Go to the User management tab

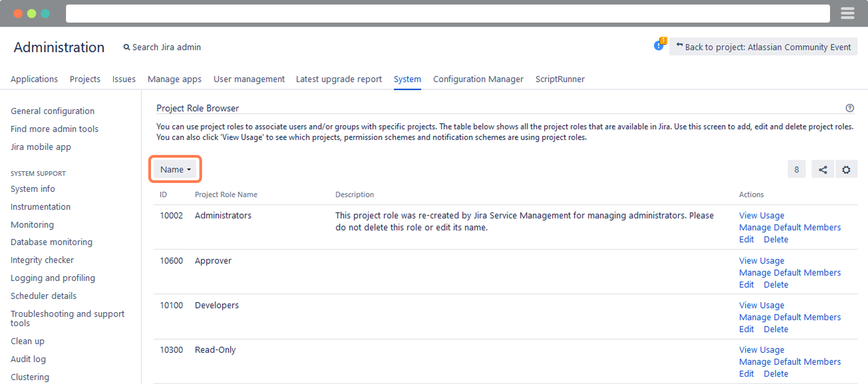coord(249,79)
